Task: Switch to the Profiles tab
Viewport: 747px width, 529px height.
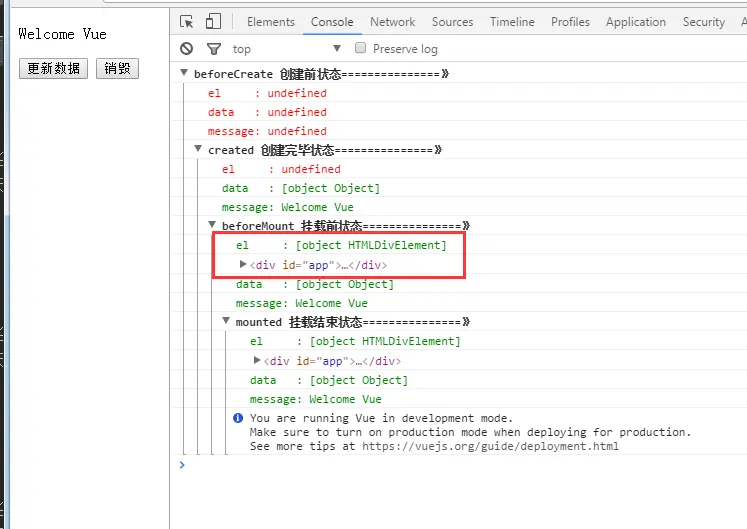Action: (570, 22)
